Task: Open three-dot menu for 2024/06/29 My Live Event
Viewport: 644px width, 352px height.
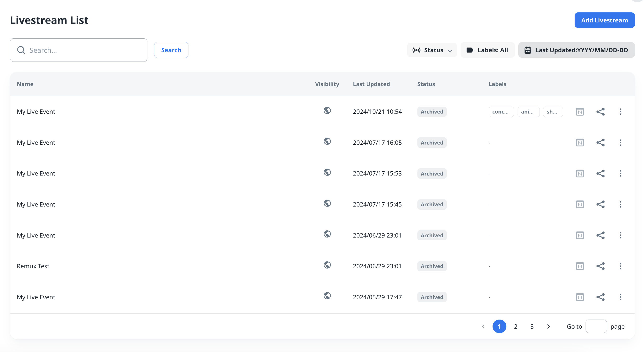Action: 620,235
